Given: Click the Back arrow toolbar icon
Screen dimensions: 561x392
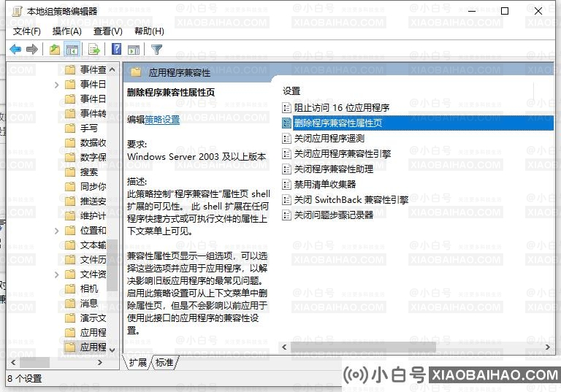Looking at the screenshot, I should pyautogui.click(x=15, y=49).
